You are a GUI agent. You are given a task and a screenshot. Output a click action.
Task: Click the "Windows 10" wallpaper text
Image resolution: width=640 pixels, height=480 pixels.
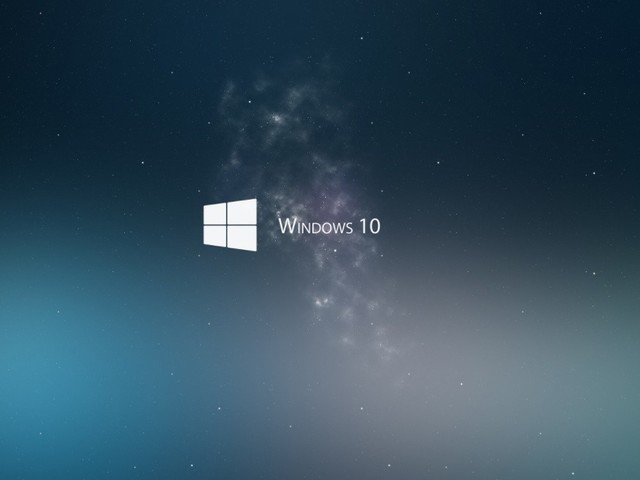coord(329,226)
